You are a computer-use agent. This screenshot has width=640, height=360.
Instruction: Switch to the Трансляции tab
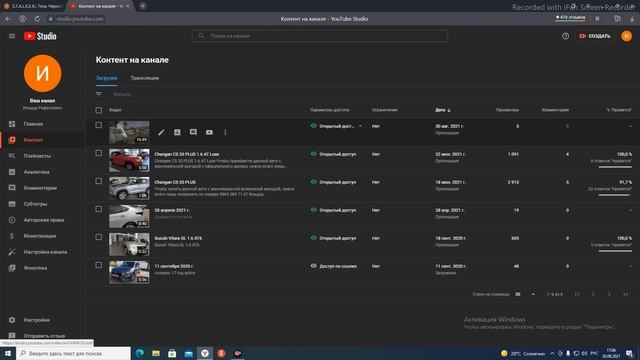pyautogui.click(x=144, y=78)
